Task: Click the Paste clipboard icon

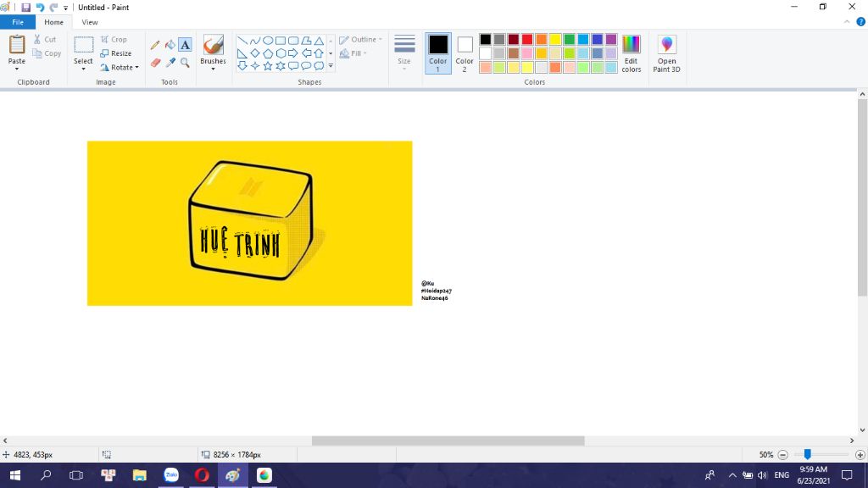Action: click(17, 44)
